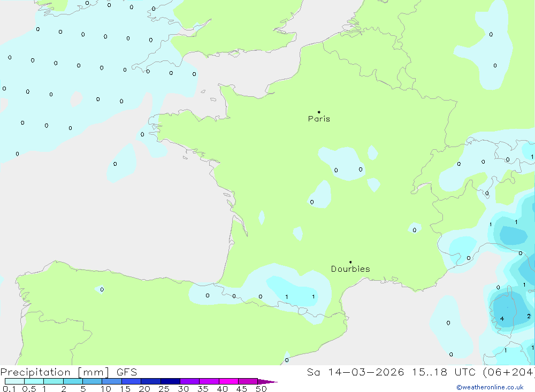The width and height of the screenshot is (535, 392).
Task: Pick legend swatch between 10 and 15
Action: [112, 381]
